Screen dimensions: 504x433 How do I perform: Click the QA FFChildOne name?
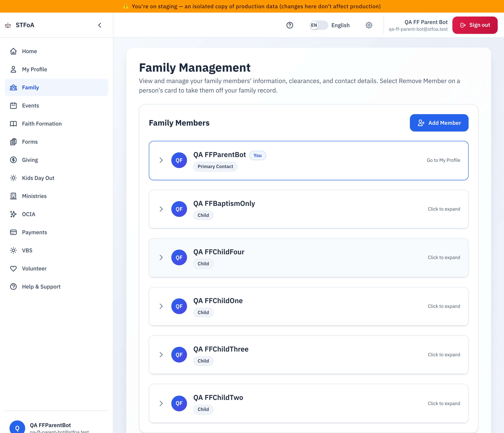click(218, 301)
